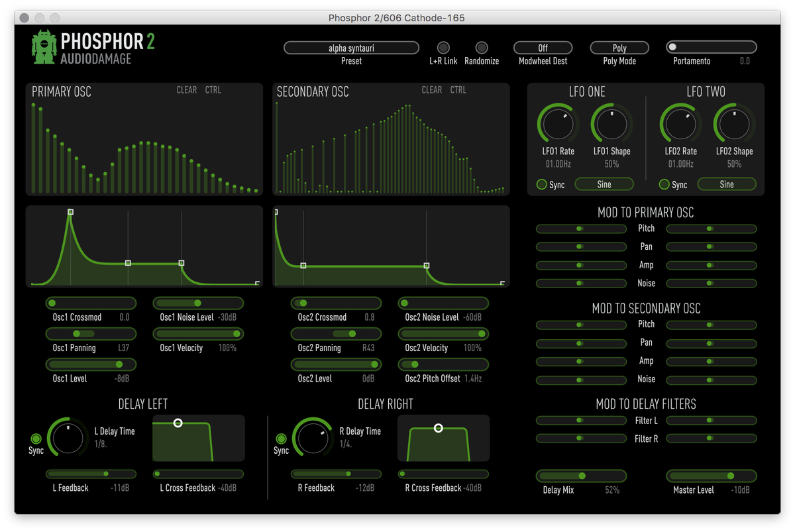
Task: Click the Osc1 Level slider
Action: pos(91,364)
